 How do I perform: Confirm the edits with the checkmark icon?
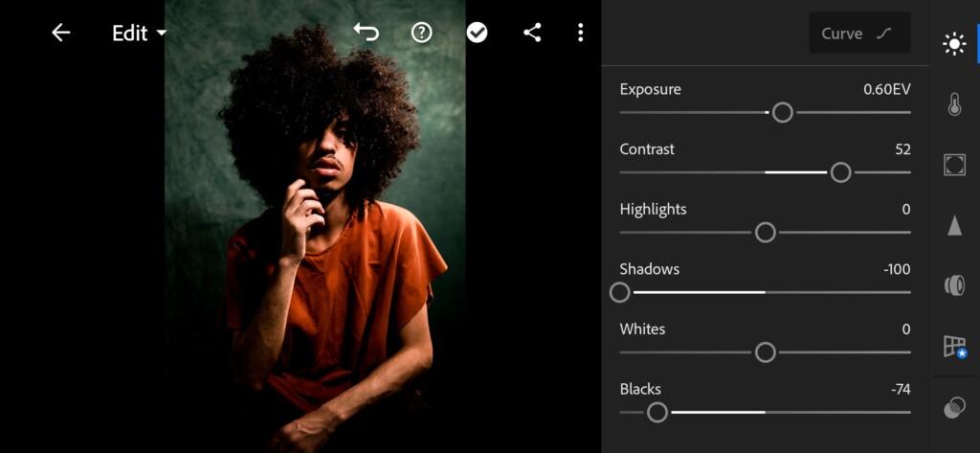(477, 33)
